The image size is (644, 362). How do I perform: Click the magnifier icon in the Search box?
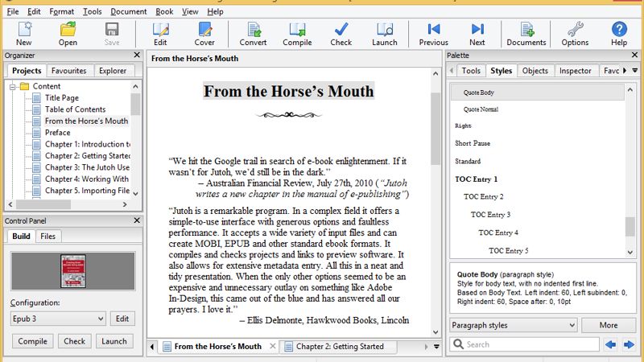tap(458, 344)
